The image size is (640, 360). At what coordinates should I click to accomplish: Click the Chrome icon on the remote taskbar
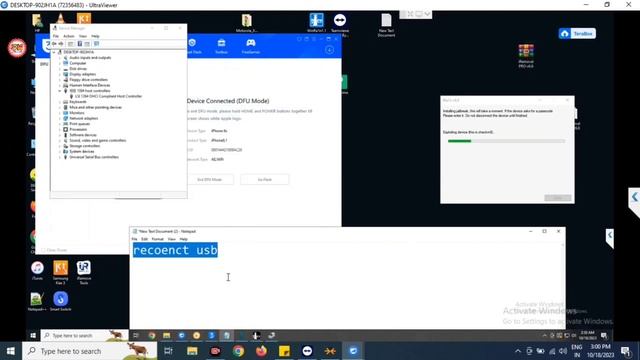tap(152, 336)
